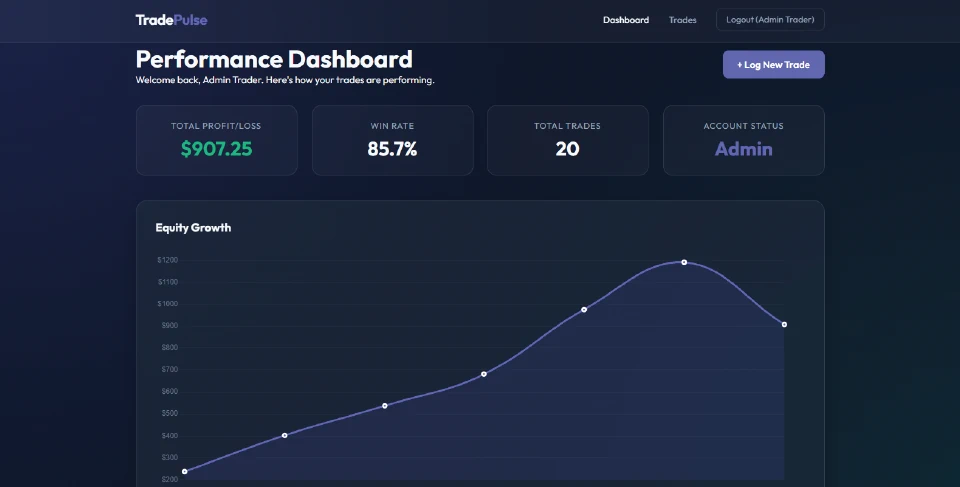Click the fourth data point from left

[x=484, y=374]
